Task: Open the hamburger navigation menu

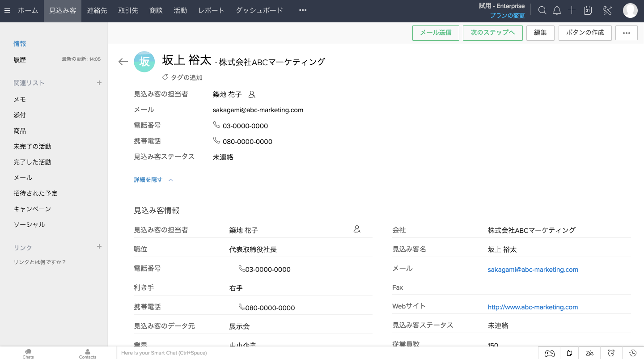Action: pyautogui.click(x=7, y=10)
